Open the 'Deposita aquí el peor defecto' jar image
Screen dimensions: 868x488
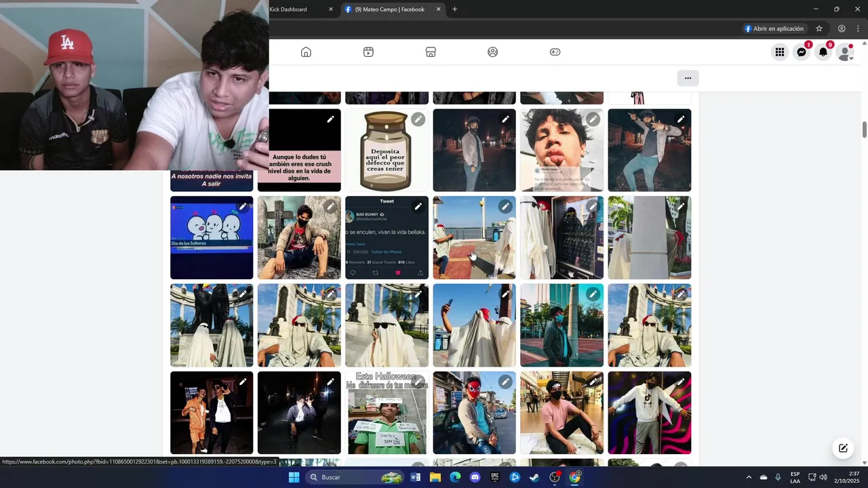point(387,150)
